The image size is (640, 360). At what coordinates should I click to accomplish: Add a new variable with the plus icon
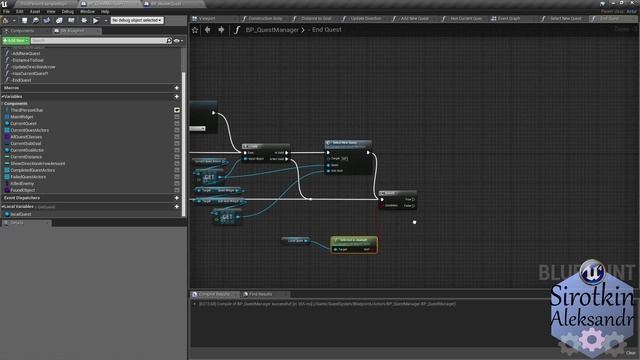pos(177,97)
